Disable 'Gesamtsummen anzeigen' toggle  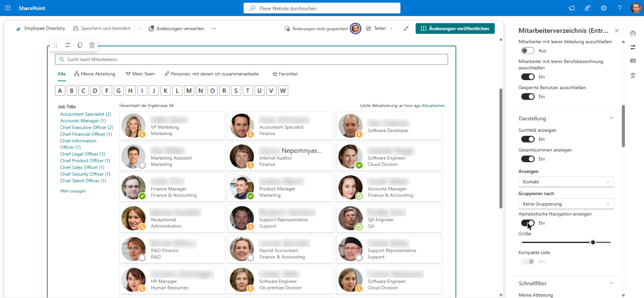coord(528,159)
